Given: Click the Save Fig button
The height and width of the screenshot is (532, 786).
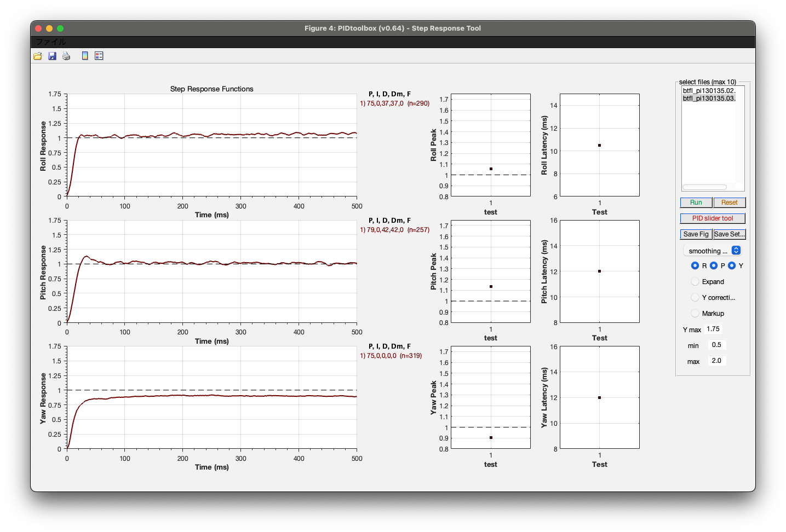Looking at the screenshot, I should click(x=696, y=234).
